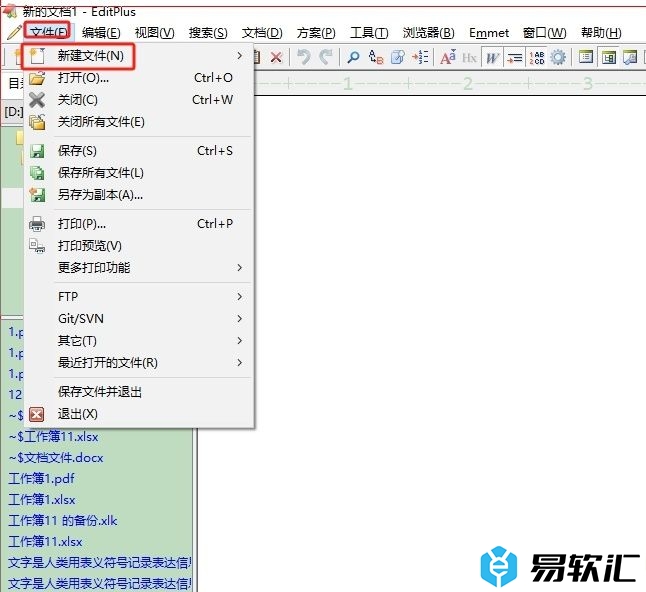Select the 打开(O)... Ctrl+O shortcut text
This screenshot has width=646, height=592.
coord(213,77)
